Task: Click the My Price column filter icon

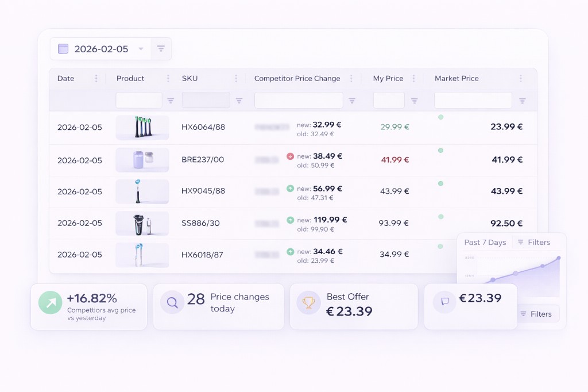Action: (414, 101)
